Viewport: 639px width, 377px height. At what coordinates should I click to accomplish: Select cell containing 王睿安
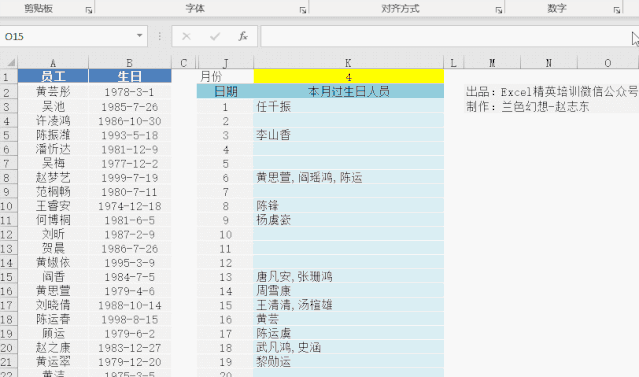pyautogui.click(x=53, y=206)
